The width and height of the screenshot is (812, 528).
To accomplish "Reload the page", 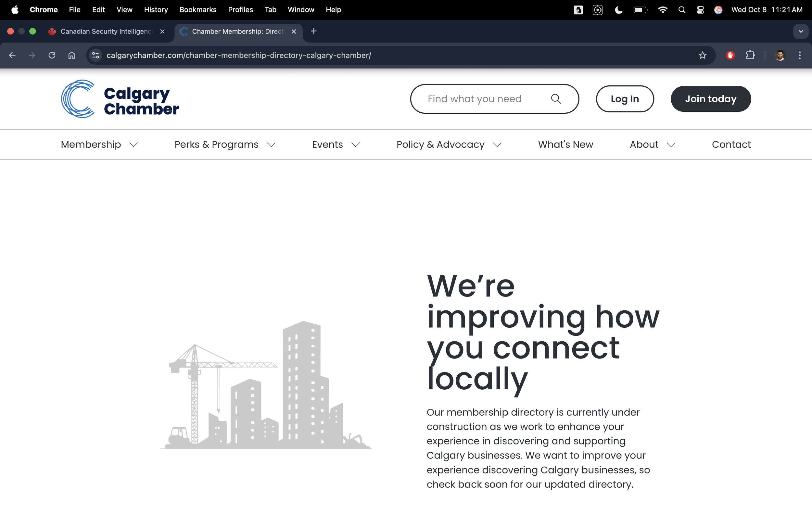I will [x=52, y=55].
